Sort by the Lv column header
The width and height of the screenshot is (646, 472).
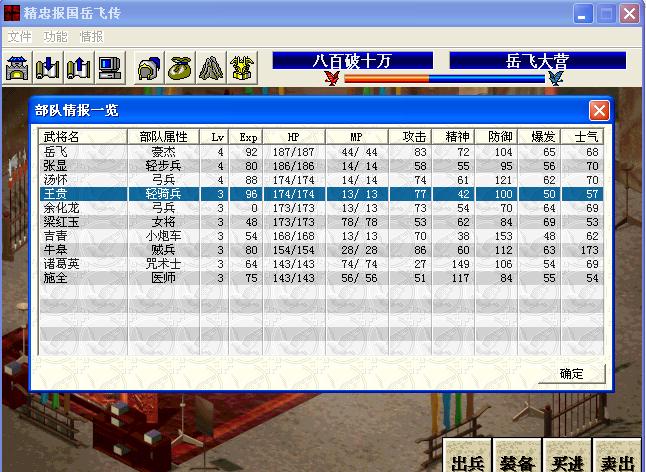[214, 137]
